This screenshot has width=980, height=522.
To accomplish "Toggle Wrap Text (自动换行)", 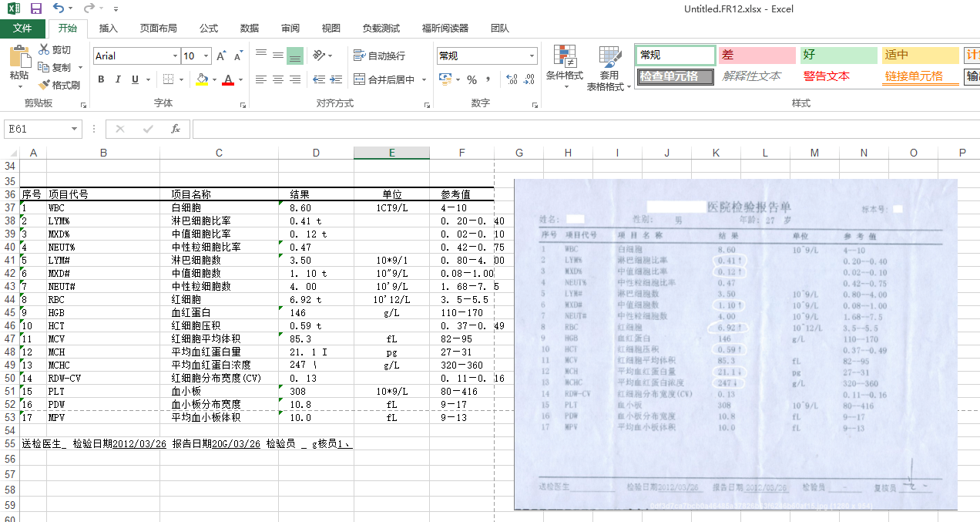I will (379, 56).
